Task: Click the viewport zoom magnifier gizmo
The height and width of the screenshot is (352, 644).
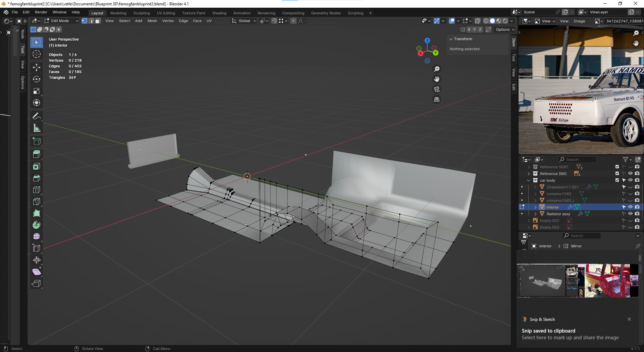Action: coord(437,69)
